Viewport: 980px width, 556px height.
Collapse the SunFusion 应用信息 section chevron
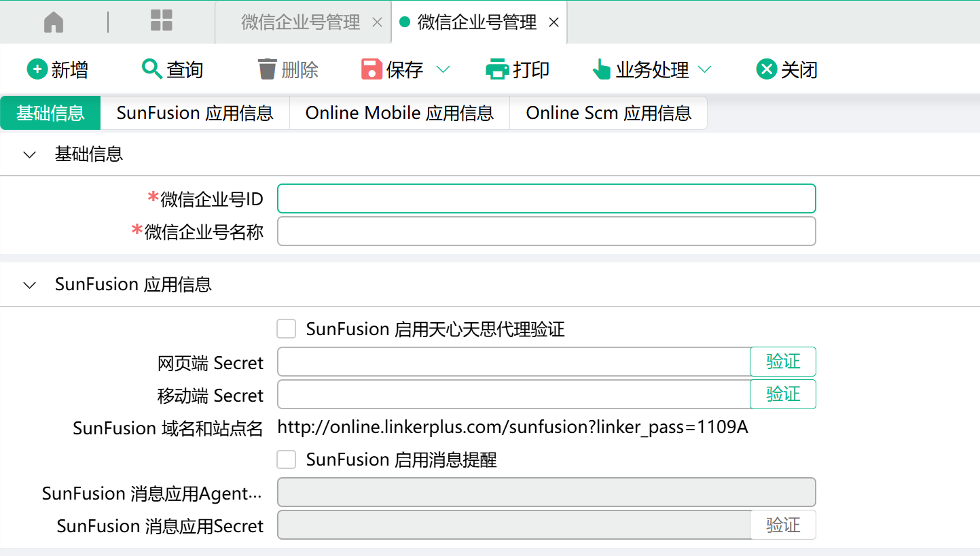tap(29, 285)
